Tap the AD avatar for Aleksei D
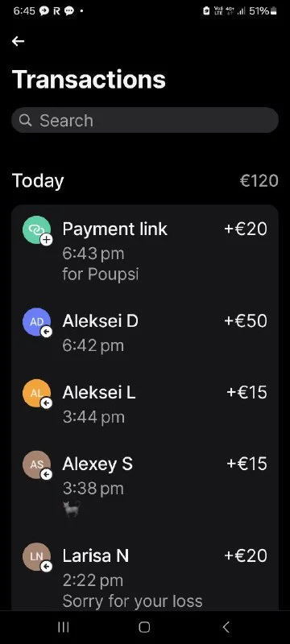The image size is (290, 644). pos(36,322)
